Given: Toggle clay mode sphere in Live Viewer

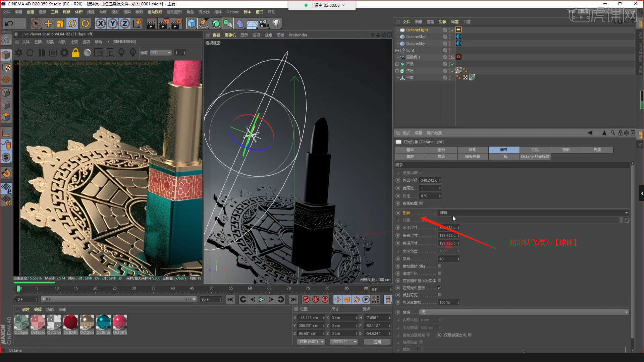Looking at the screenshot, I should point(87,53).
